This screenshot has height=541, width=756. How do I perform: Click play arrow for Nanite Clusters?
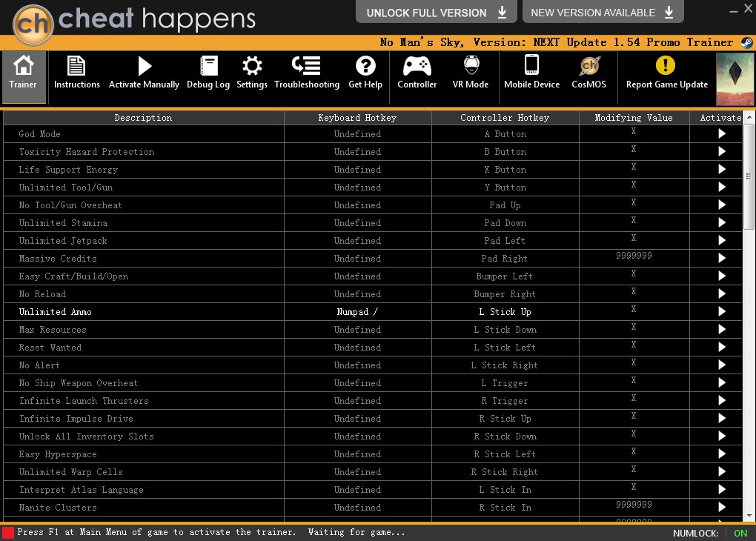[721, 507]
